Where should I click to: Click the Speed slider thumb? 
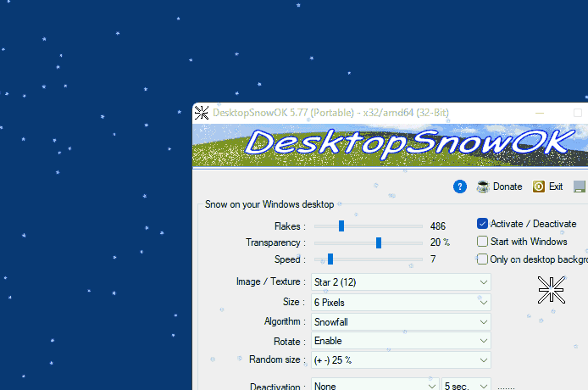330,259
